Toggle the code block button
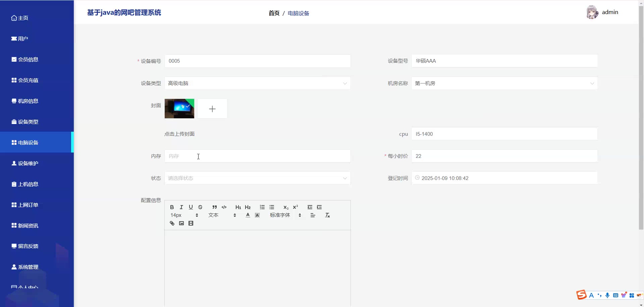The height and width of the screenshot is (307, 644). [x=224, y=207]
